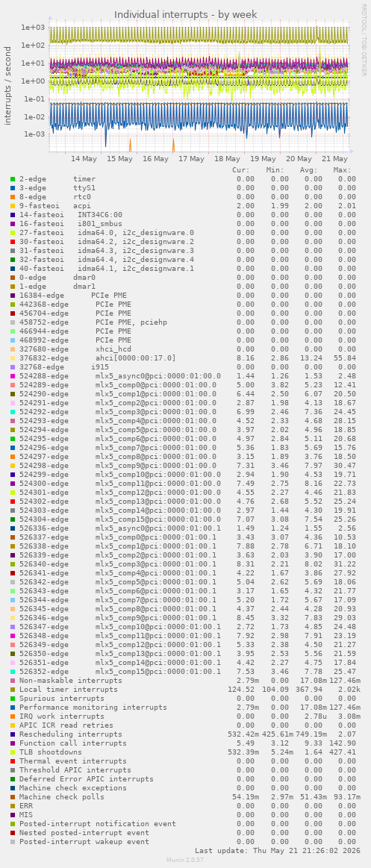Click the i915 legend color swatch

(x=13, y=367)
